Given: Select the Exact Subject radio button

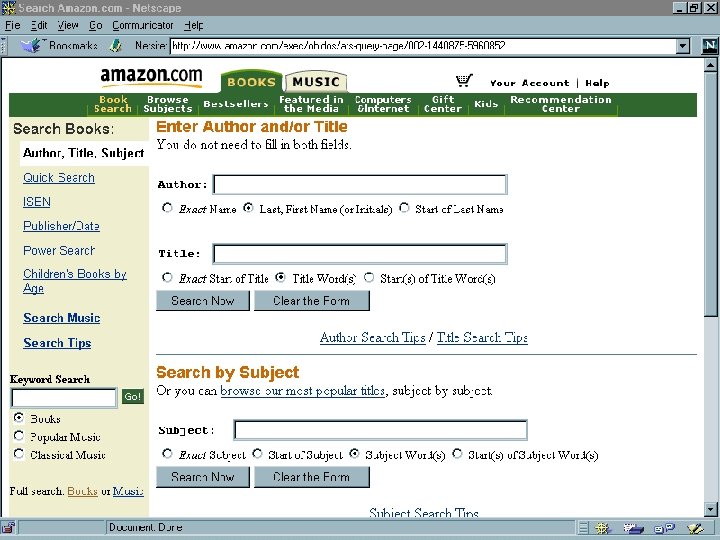Looking at the screenshot, I should coord(167,454).
